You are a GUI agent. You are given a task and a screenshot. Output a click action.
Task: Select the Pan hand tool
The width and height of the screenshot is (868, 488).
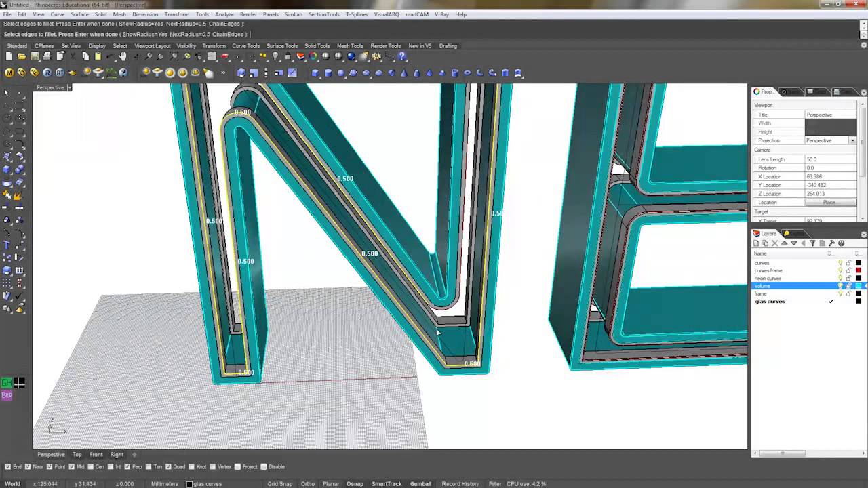pyautogui.click(x=123, y=56)
